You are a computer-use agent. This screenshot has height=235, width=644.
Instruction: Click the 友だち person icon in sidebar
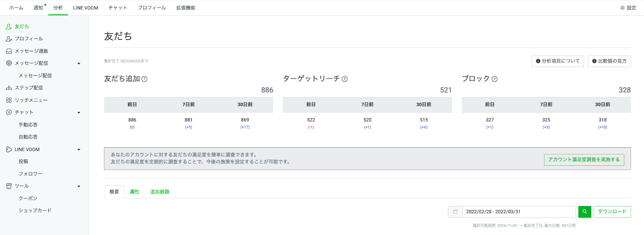click(9, 27)
